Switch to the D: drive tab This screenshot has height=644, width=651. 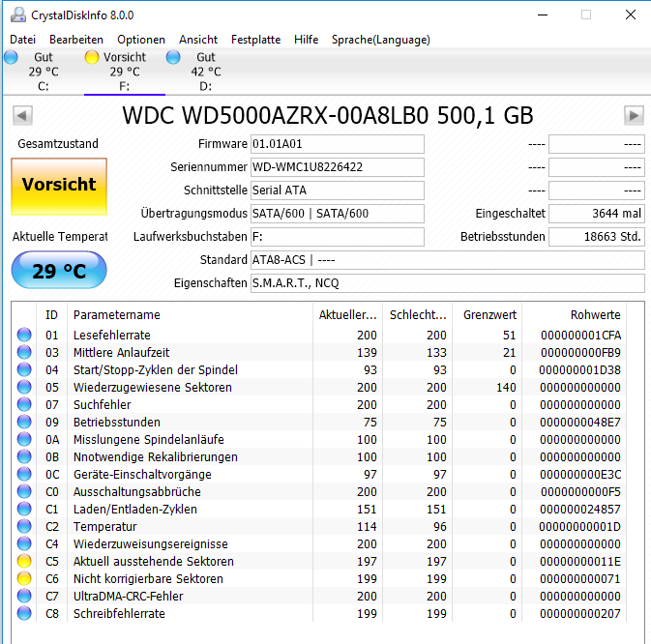coord(205,72)
